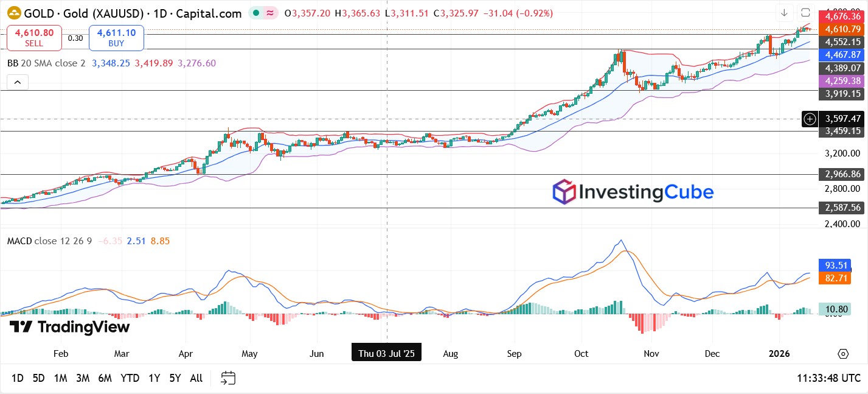
Task: Hide the MACD indicator
Action: pyautogui.click(x=18, y=241)
